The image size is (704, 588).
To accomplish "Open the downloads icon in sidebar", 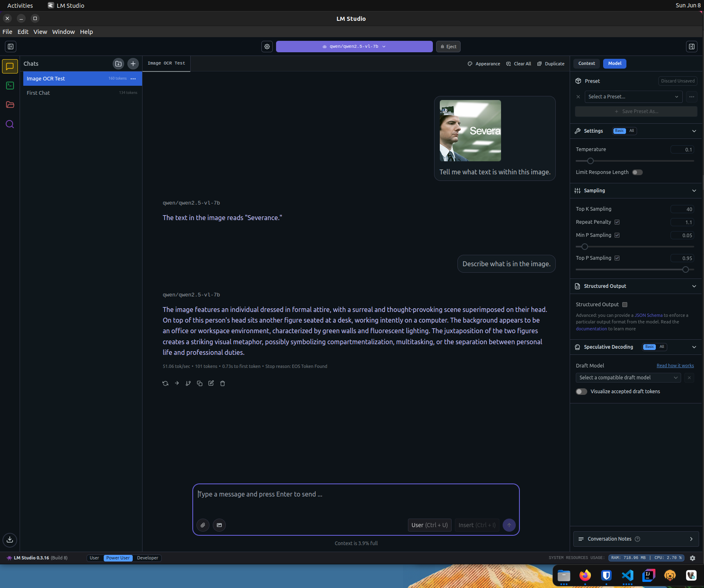I will (x=10, y=540).
